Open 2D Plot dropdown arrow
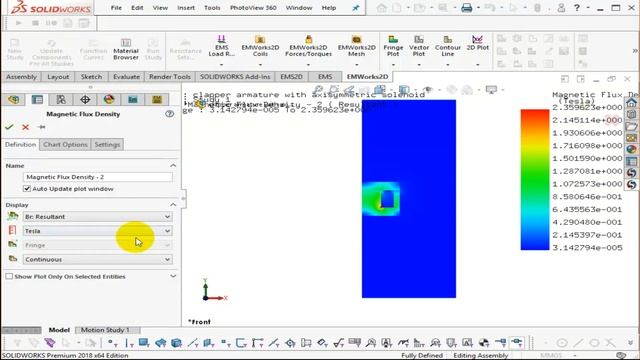Image resolution: width=640 pixels, height=360 pixels. (x=478, y=65)
